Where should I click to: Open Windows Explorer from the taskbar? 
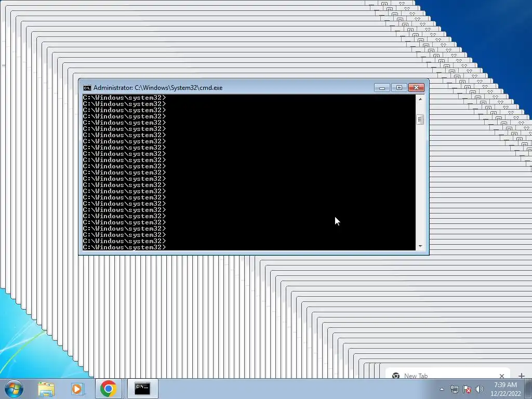(46, 389)
